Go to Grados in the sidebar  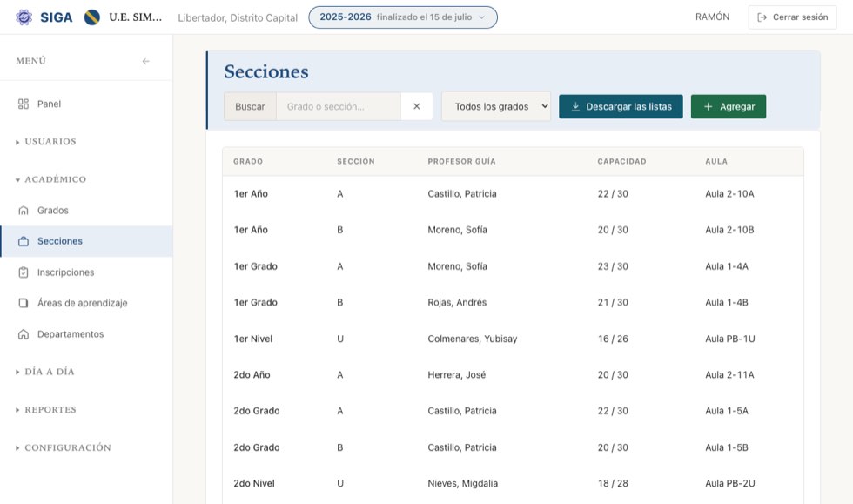click(x=86, y=211)
